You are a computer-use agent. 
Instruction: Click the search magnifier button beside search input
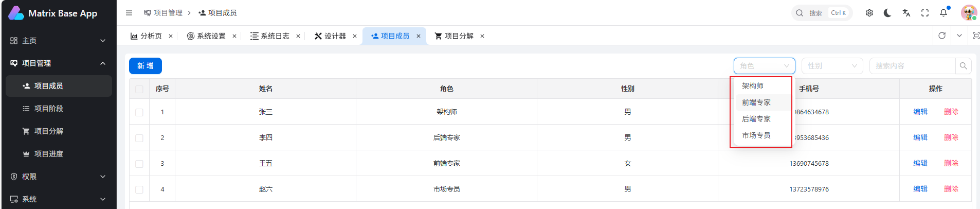pos(963,66)
